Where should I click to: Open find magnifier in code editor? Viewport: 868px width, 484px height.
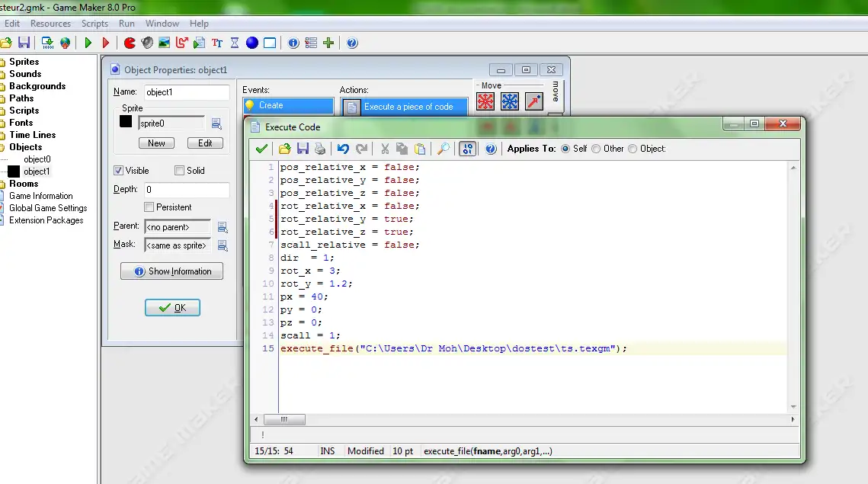point(444,149)
